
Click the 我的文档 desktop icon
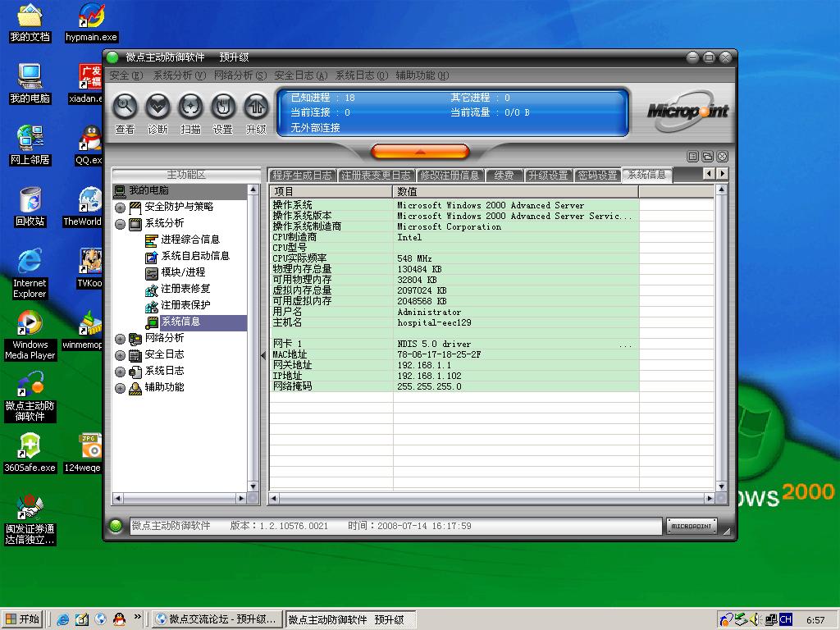pyautogui.click(x=30, y=24)
